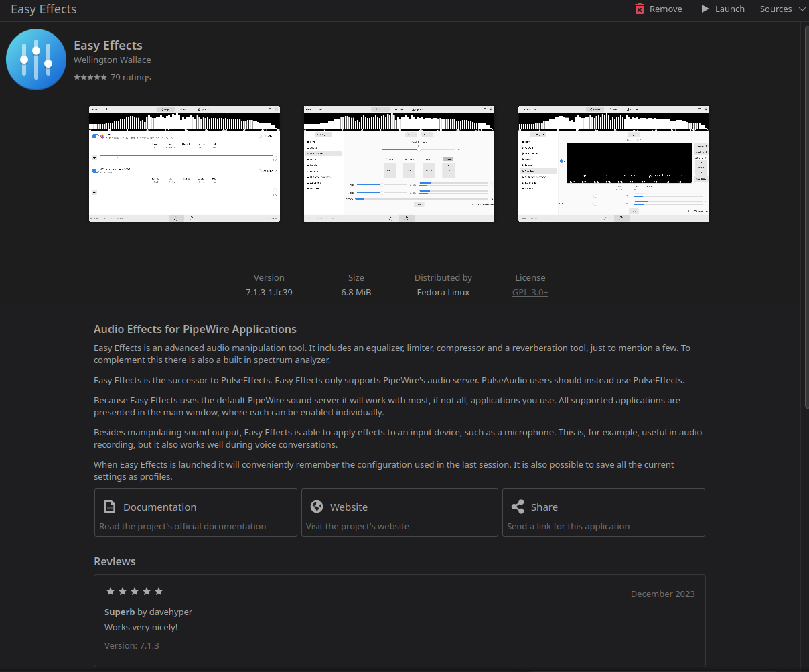This screenshot has width=809, height=672.
Task: Click the 'Superb by davehyper' review title
Action: [148, 612]
